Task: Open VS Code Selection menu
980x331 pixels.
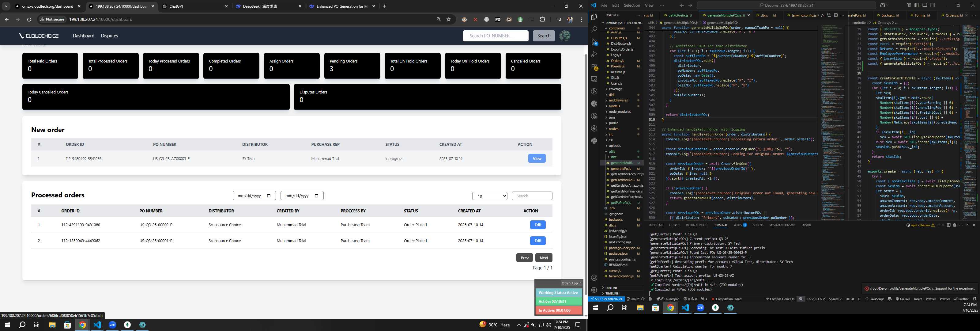Action: tap(631, 5)
